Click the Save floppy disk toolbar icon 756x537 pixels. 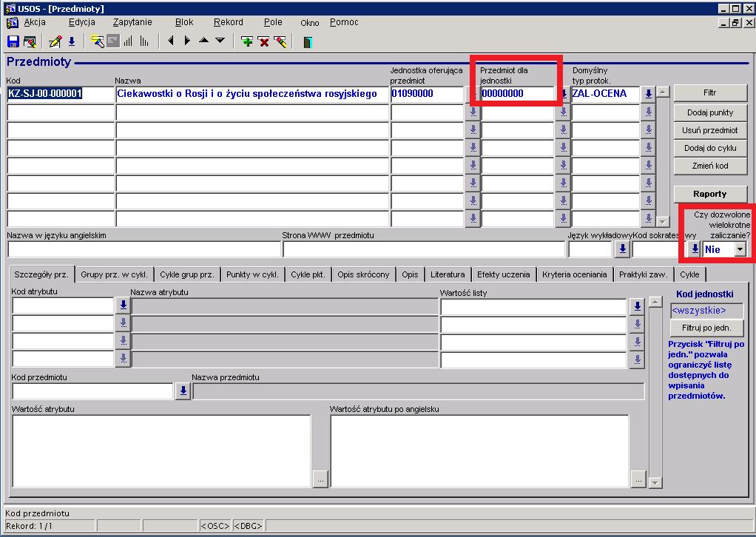pyautogui.click(x=13, y=42)
